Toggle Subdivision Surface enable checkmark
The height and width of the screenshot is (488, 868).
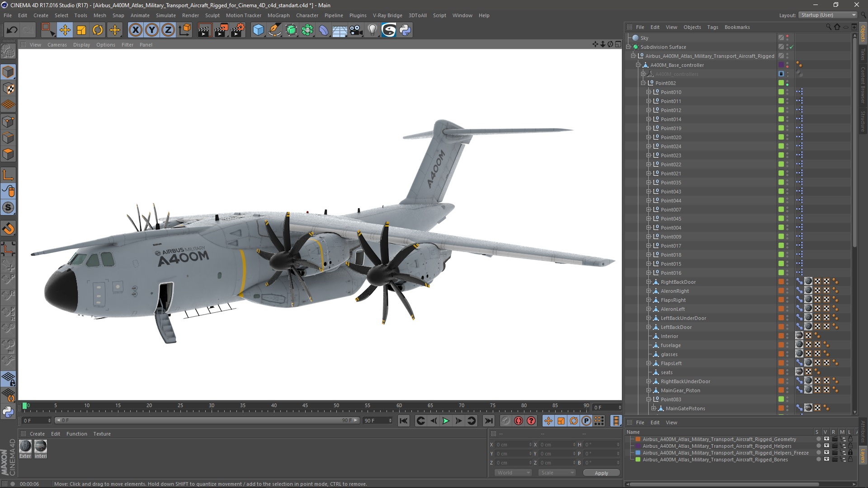pos(792,47)
